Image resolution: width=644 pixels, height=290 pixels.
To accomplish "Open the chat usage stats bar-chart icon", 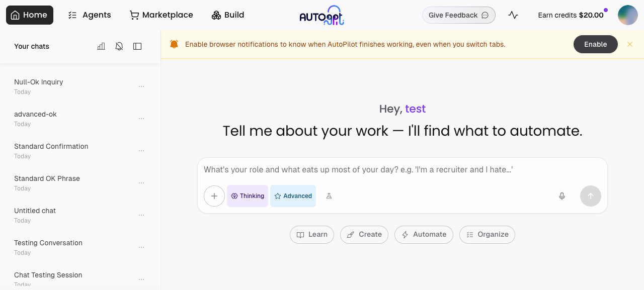I will 101,46.
